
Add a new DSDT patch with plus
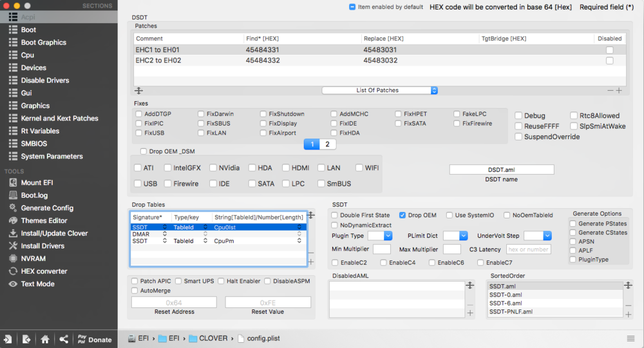point(619,90)
